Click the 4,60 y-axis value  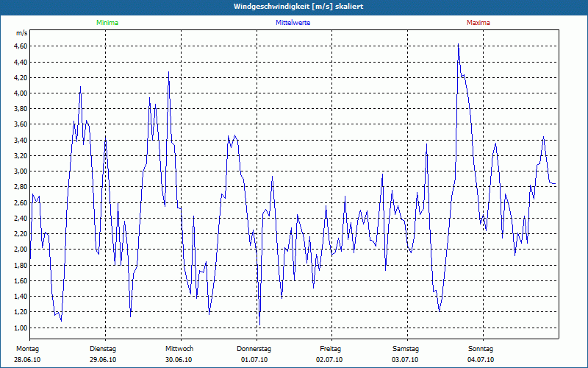click(21, 46)
